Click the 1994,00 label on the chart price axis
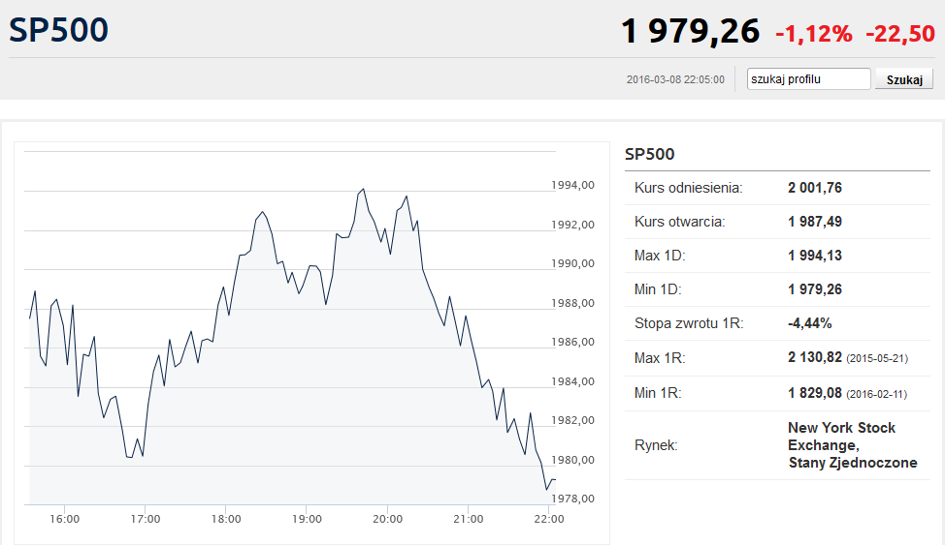Screen dimensions: 945x545 tap(573, 185)
